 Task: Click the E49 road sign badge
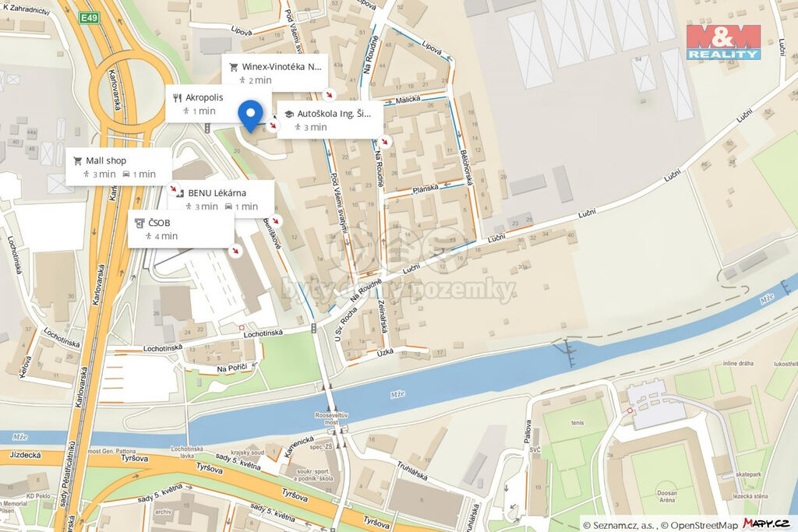89,19
